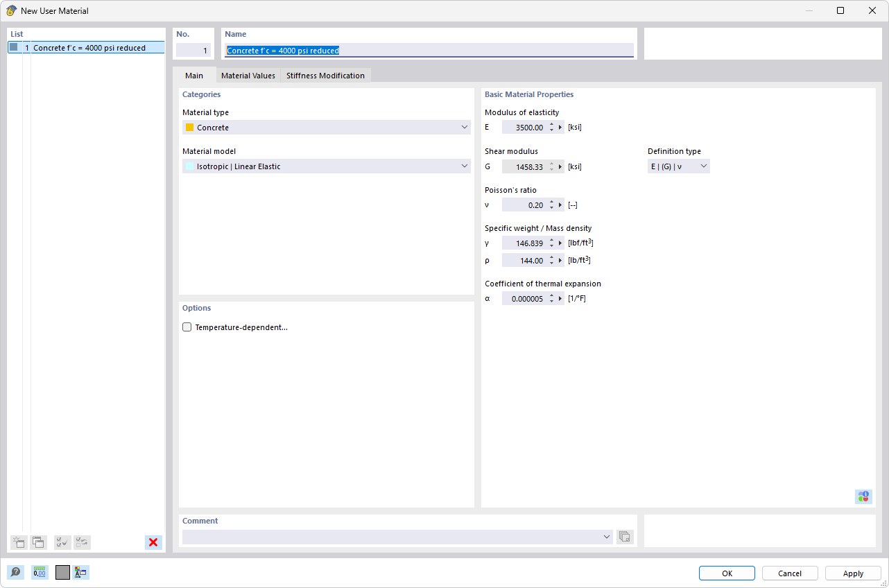Open the material color swatch
Image resolution: width=889 pixels, height=588 pixels.
[62, 572]
